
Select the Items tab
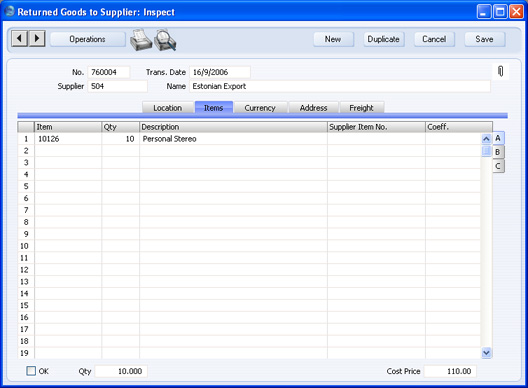click(x=213, y=107)
